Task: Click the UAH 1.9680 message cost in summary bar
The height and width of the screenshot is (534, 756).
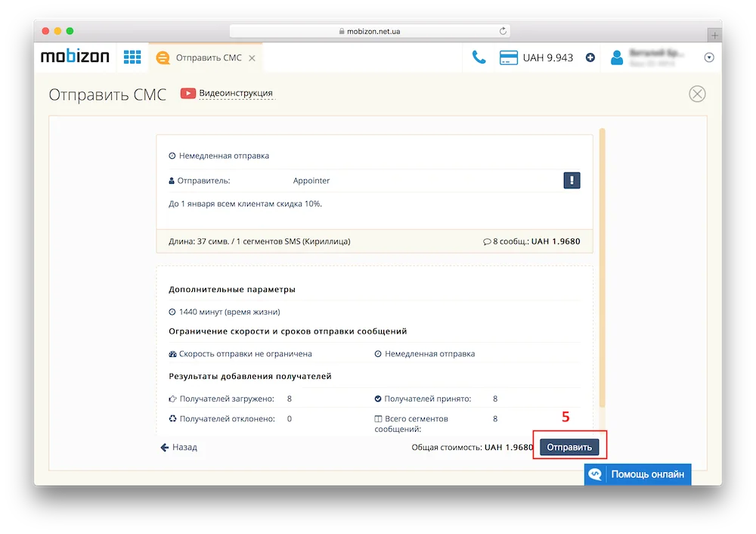Action: 556,241
